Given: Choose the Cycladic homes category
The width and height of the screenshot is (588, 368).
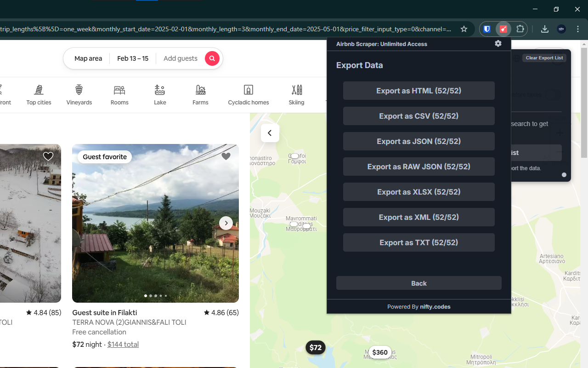Looking at the screenshot, I should click(248, 94).
